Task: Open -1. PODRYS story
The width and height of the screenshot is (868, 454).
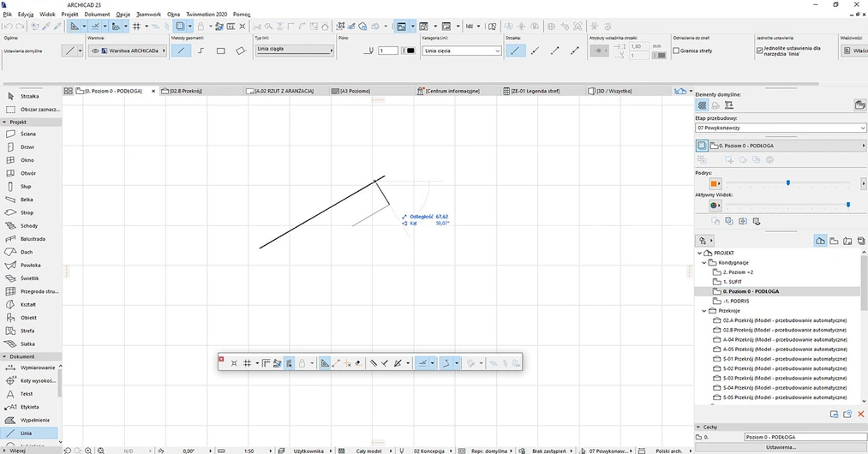Action: 736,302
